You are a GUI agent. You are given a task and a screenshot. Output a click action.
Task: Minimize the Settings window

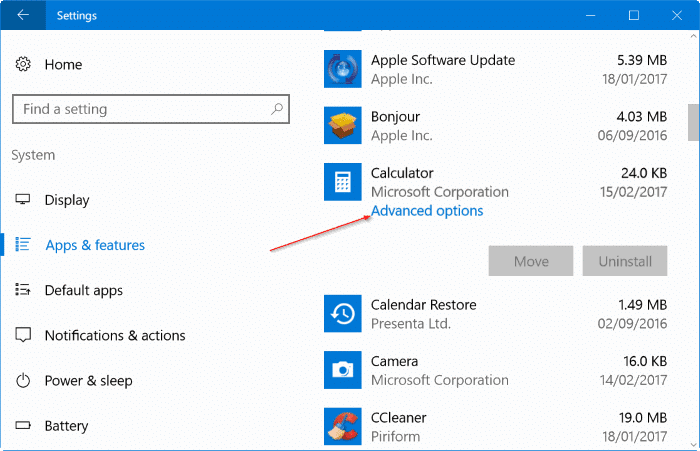[x=590, y=15]
